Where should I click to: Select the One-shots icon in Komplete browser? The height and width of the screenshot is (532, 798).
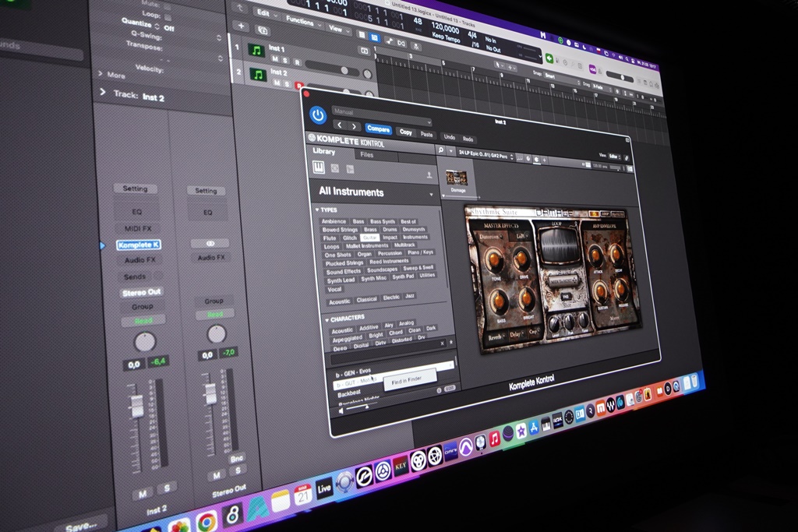click(350, 170)
